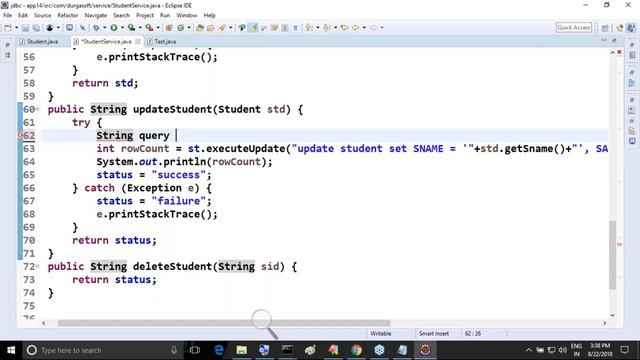Open the Back history dropdown arrow
This screenshot has height=360, width=640.
click(x=364, y=28)
